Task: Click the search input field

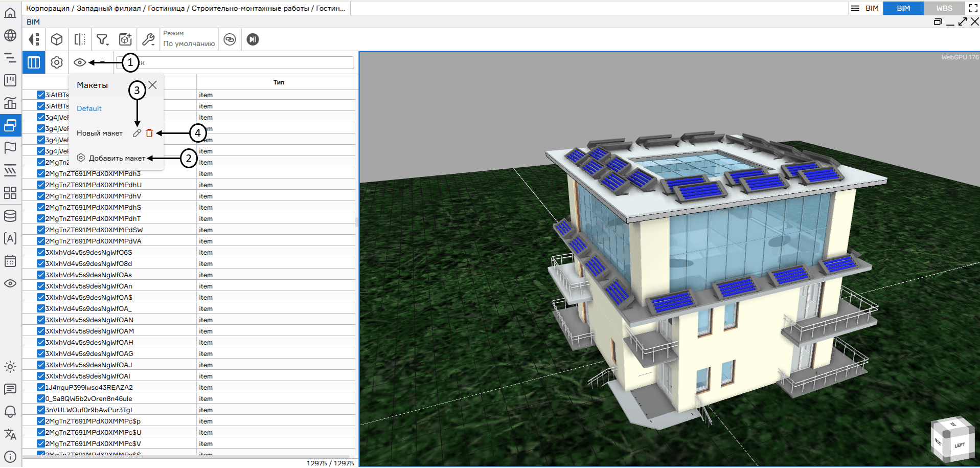Action: [245, 62]
